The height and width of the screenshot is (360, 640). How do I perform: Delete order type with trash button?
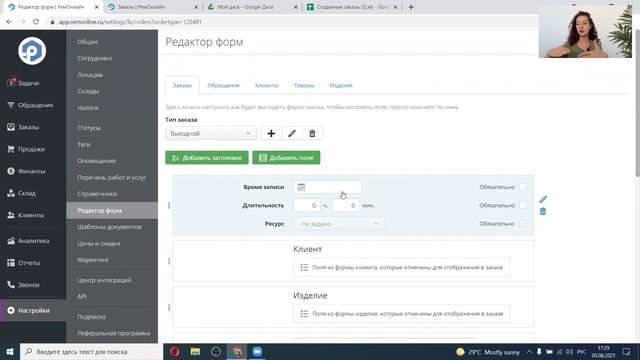[x=312, y=133]
